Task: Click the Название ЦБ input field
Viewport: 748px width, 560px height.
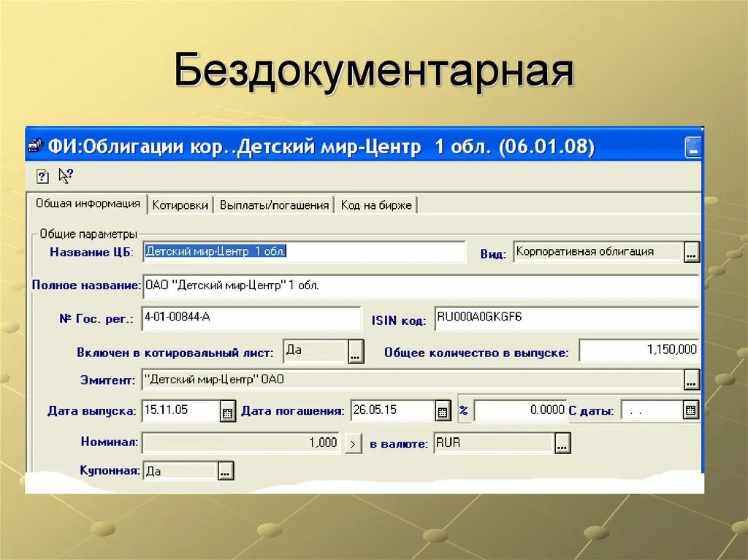Action: click(x=304, y=251)
